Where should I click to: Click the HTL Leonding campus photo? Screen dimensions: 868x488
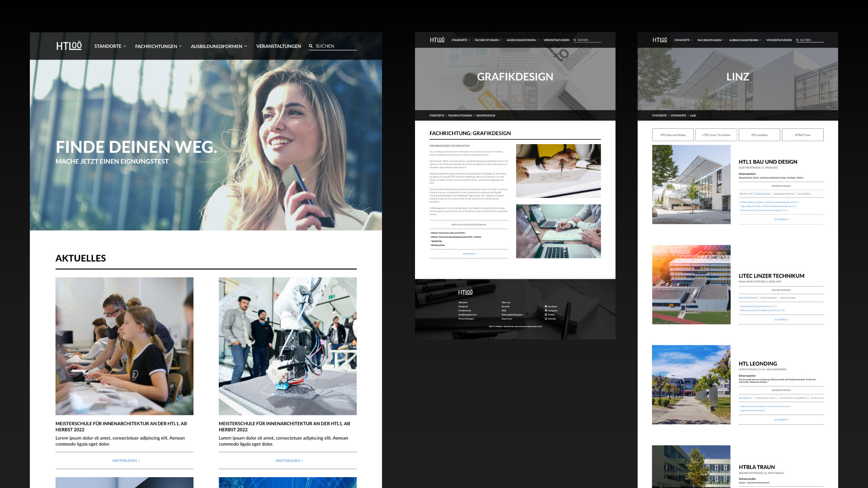pyautogui.click(x=691, y=385)
